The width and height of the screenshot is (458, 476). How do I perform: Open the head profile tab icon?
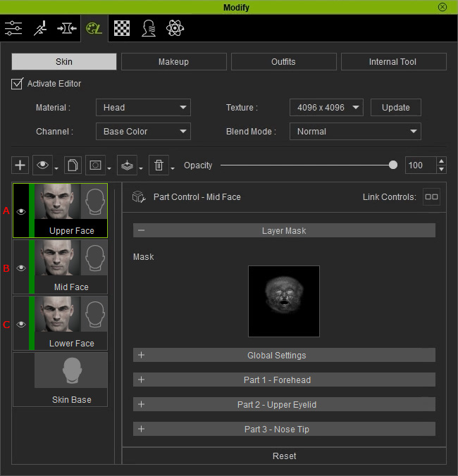point(149,29)
